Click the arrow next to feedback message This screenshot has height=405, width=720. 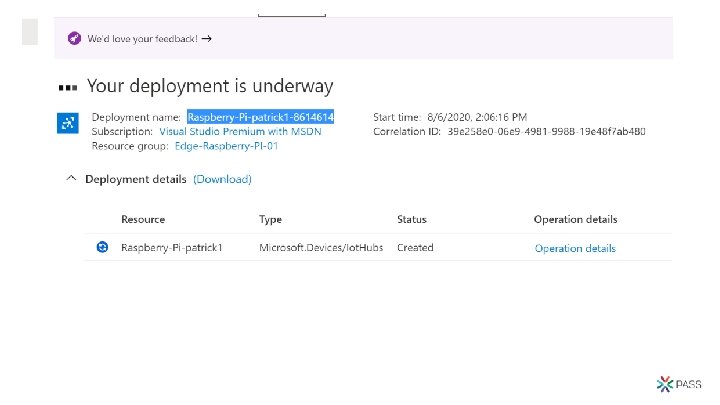coord(207,39)
